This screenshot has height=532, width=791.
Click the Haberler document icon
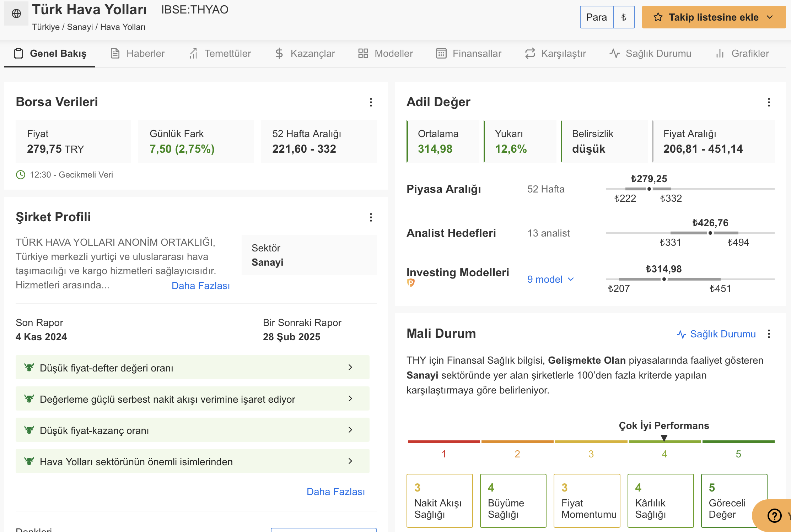pyautogui.click(x=115, y=53)
